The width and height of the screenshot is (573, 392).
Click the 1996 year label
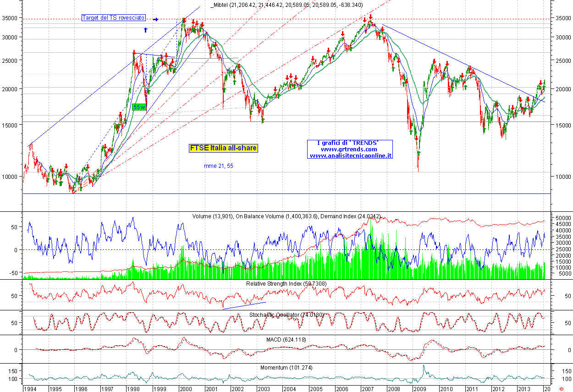pyautogui.click(x=82, y=389)
